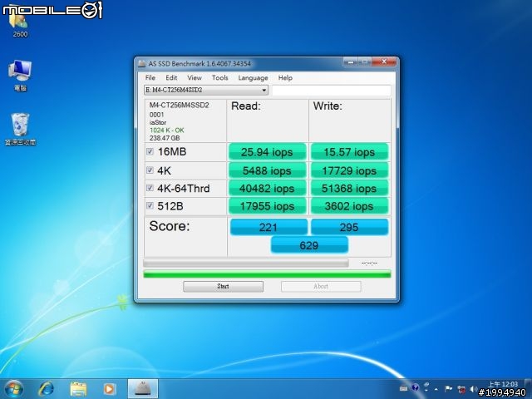Open the File menu
The image size is (532, 399).
click(150, 77)
